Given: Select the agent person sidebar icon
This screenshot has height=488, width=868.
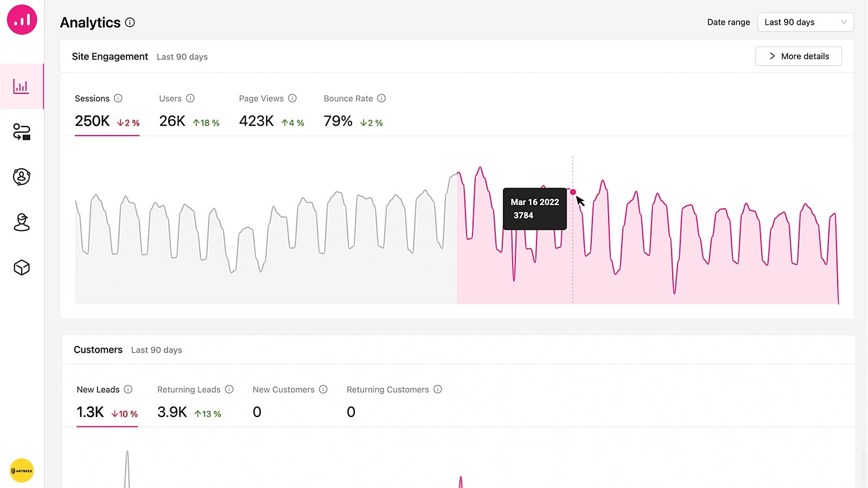Looking at the screenshot, I should (22, 222).
